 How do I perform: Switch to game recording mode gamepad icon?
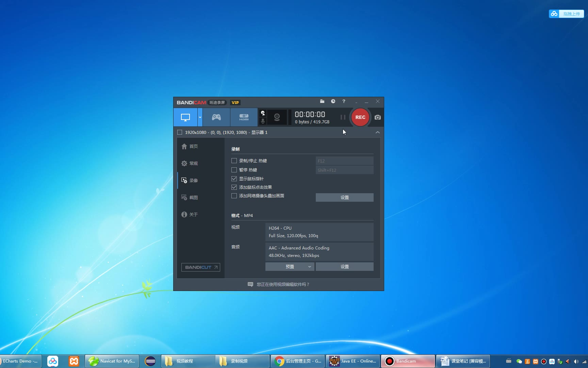(216, 117)
